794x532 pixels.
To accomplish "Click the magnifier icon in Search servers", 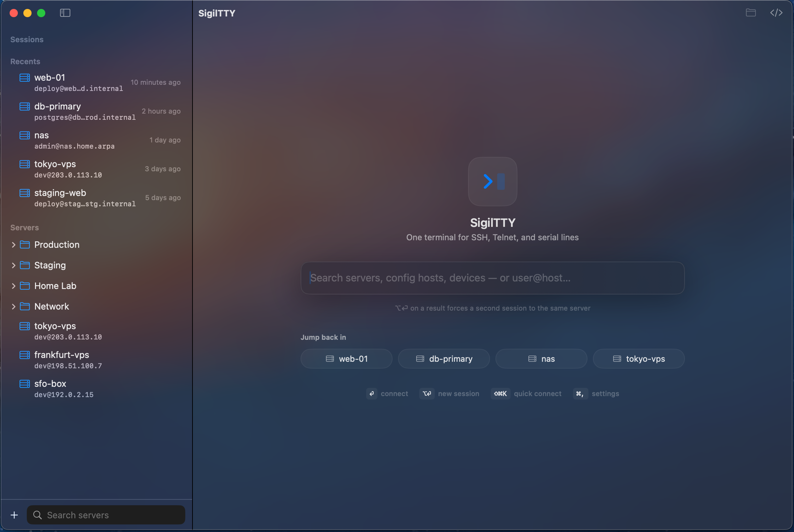I will point(37,515).
